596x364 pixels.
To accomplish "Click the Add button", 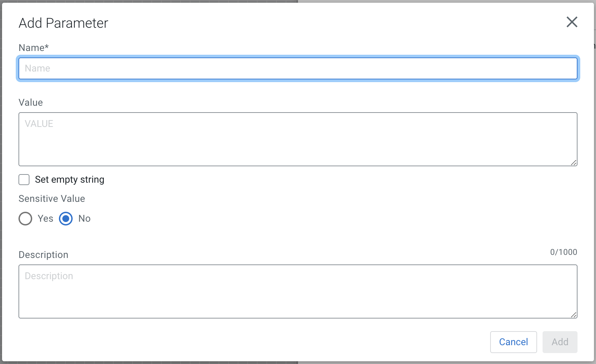I will [x=560, y=342].
